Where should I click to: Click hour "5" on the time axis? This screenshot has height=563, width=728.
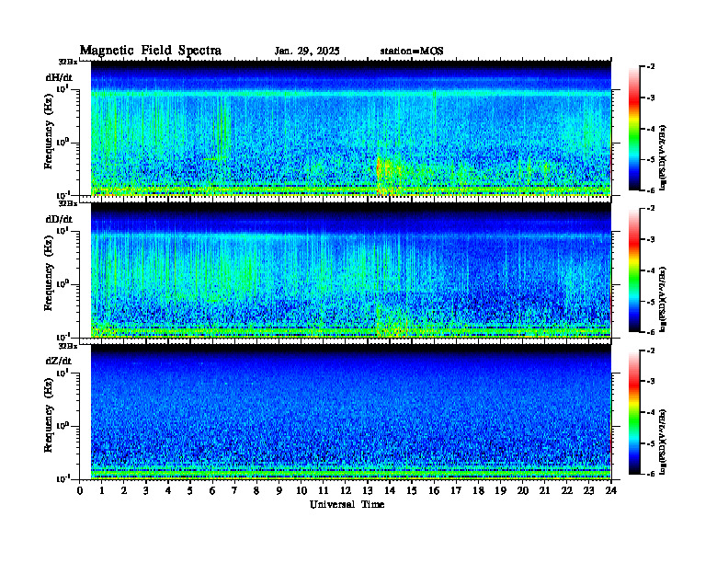pyautogui.click(x=190, y=491)
